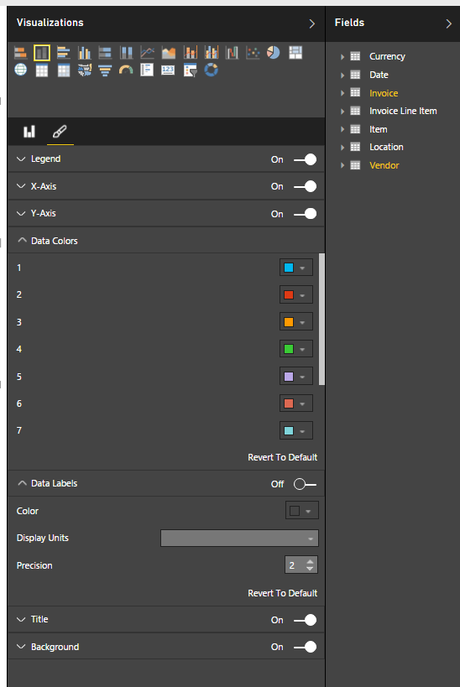460x687 pixels.
Task: Switch to the Fields well tab
Action: pyautogui.click(x=29, y=131)
